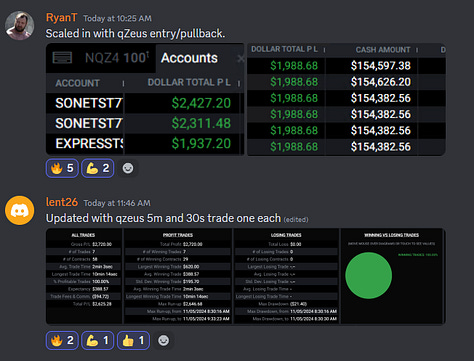Click the $2,427.20 profit value
This screenshot has width=474, height=361.
[x=201, y=103]
